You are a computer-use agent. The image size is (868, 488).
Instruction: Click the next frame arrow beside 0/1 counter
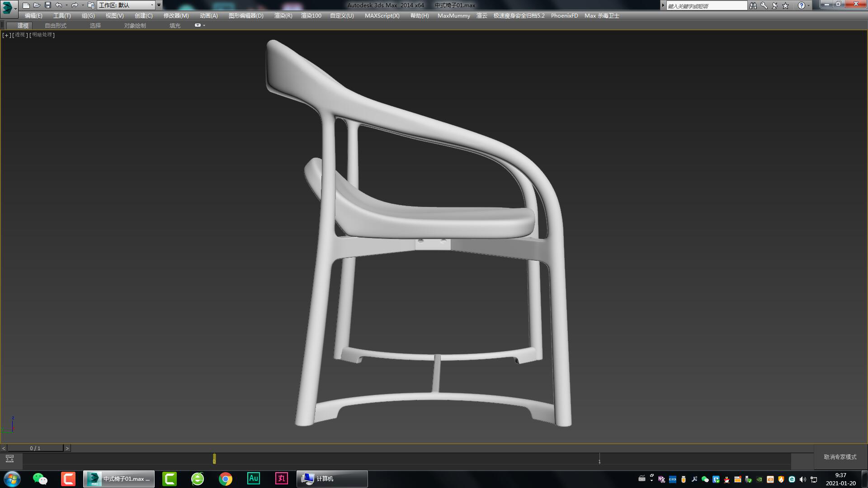coord(68,448)
